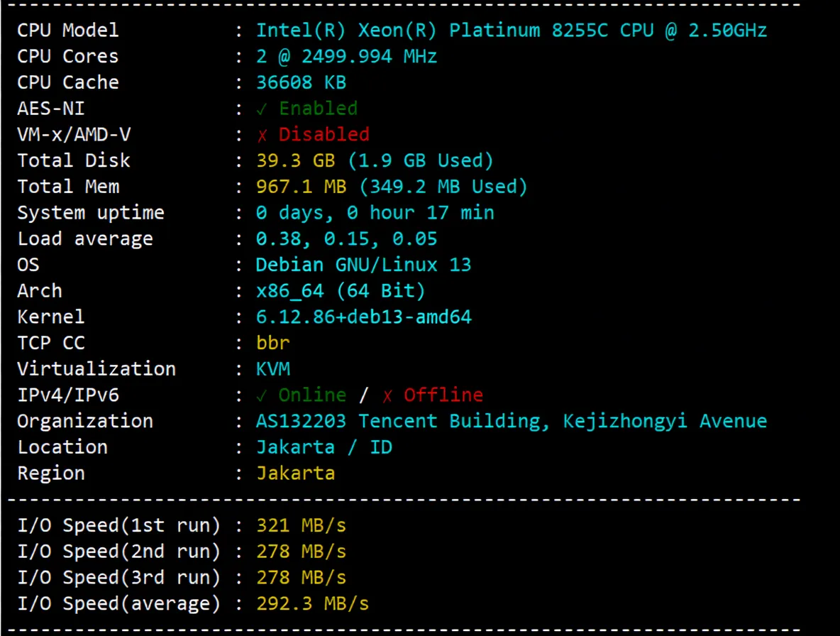Select the Total Disk value 39.3 GB
This screenshot has height=636, width=840.
(x=296, y=160)
